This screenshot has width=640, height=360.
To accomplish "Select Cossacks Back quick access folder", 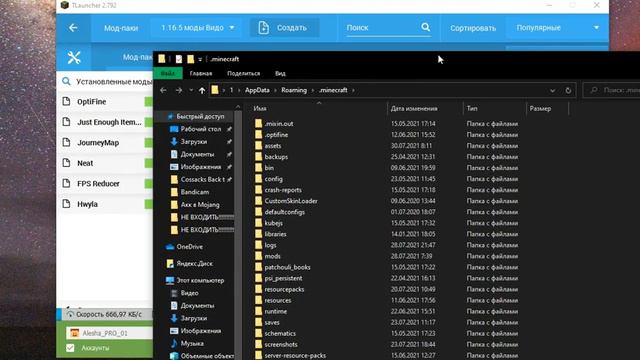I will tap(201, 179).
